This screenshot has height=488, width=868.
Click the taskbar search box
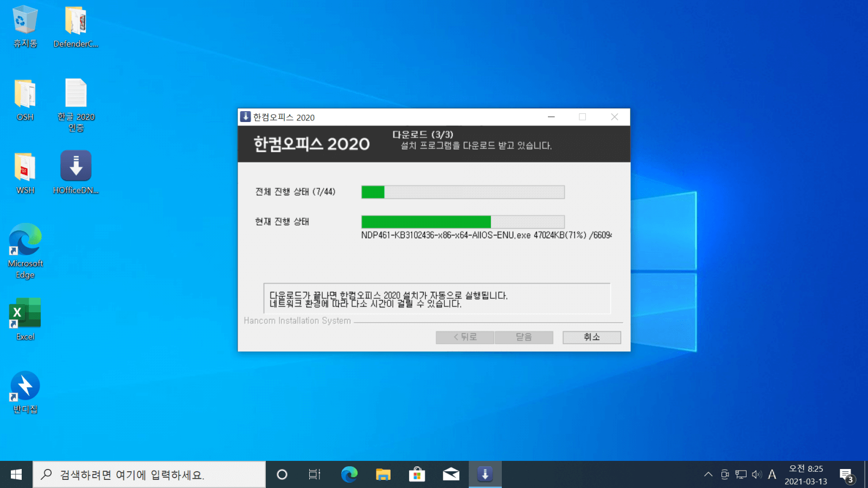pyautogui.click(x=149, y=474)
